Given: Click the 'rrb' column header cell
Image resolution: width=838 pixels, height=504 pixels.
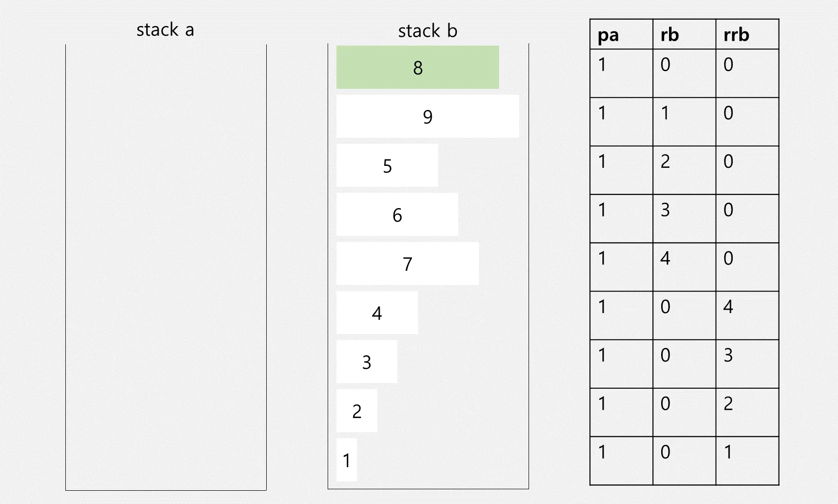Looking at the screenshot, I should click(747, 34).
